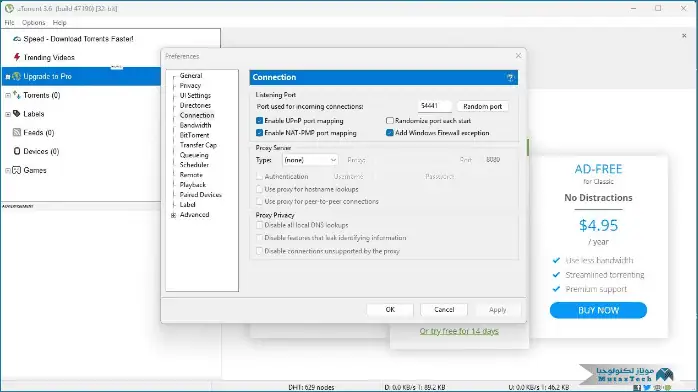Select Trending Videos sidebar item text

[x=49, y=57]
